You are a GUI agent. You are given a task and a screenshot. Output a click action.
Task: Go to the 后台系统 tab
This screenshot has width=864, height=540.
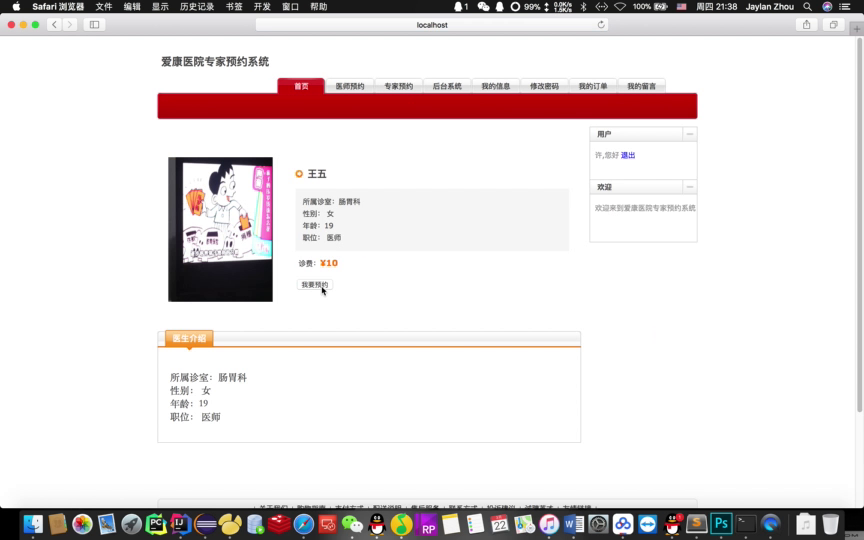point(446,86)
